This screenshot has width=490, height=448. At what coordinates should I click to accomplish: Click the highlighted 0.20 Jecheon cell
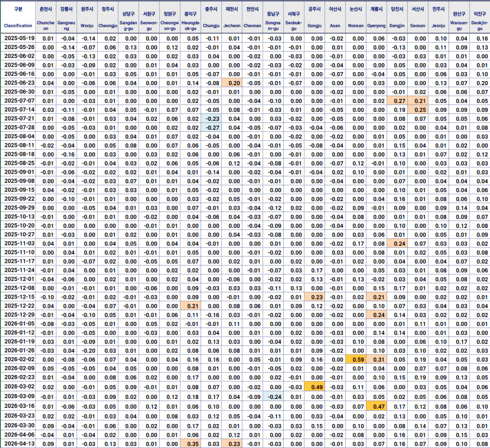(232, 83)
